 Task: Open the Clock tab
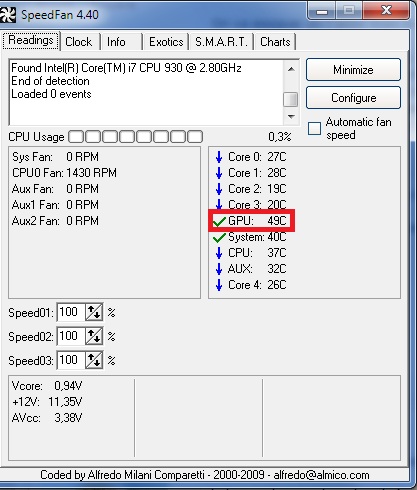point(79,42)
